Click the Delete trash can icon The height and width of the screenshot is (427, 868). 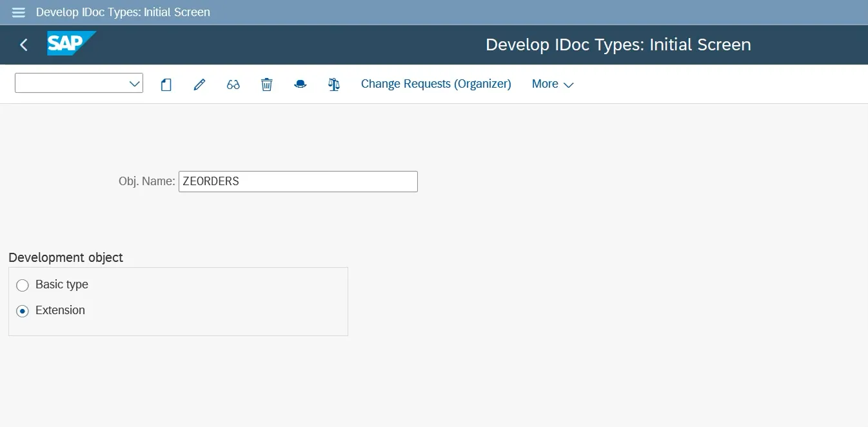266,84
